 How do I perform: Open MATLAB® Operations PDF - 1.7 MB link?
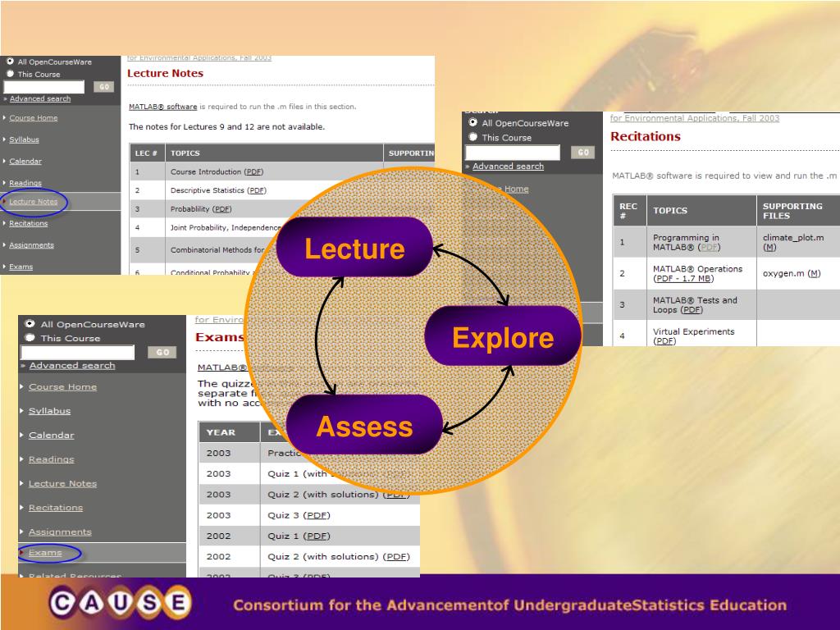click(683, 279)
